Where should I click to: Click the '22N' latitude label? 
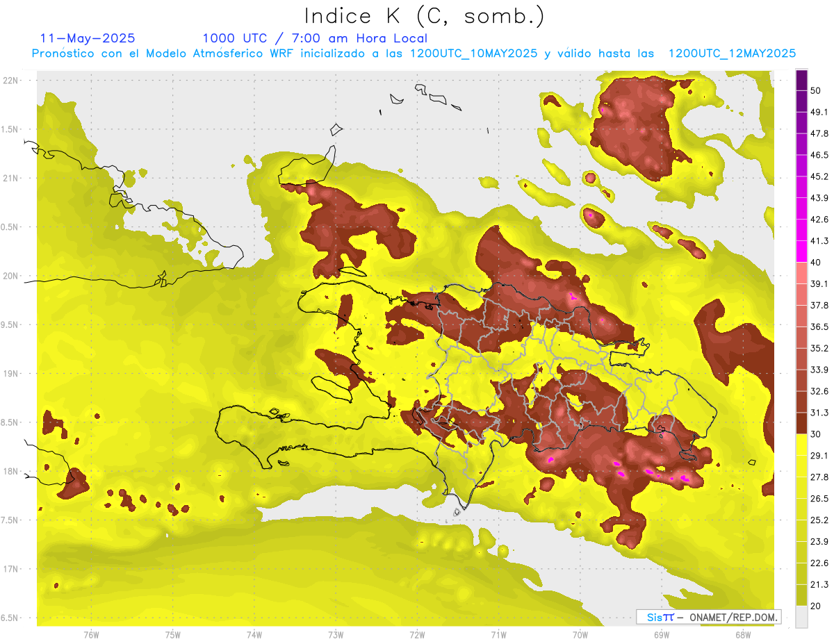point(10,81)
